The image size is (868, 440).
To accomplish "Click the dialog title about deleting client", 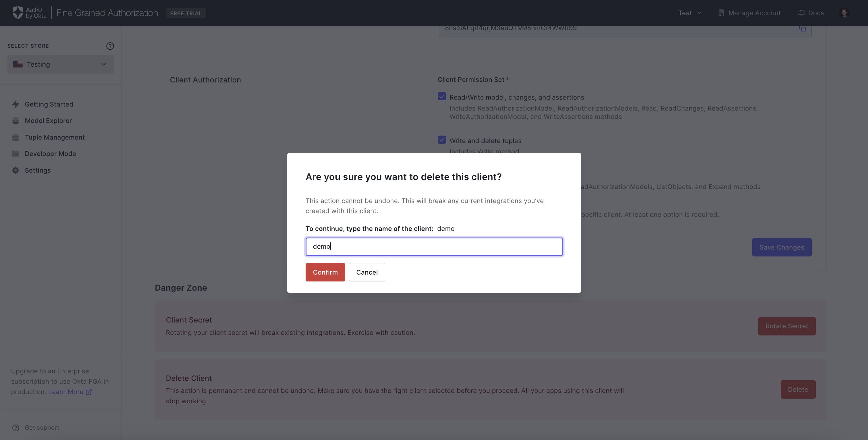I will coord(404,177).
